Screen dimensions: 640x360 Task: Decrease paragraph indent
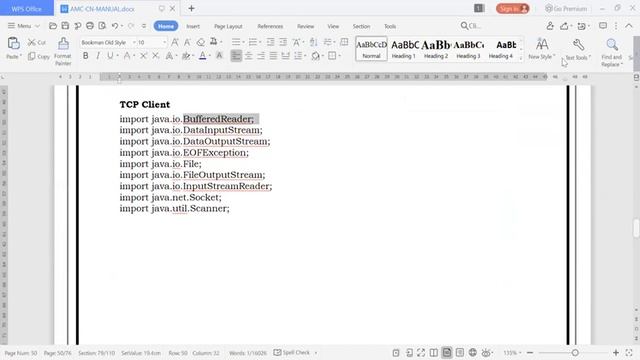[270, 42]
